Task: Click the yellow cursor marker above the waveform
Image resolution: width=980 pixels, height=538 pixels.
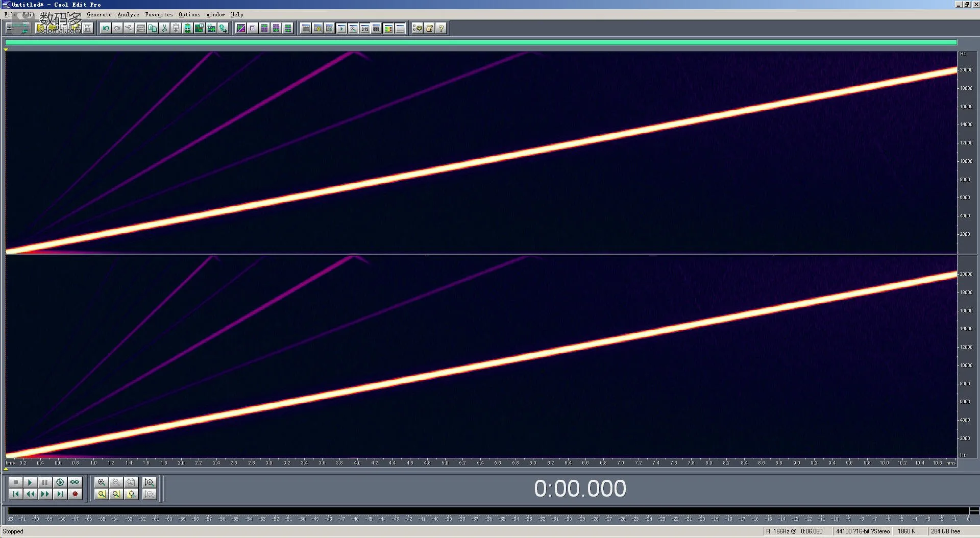Action: point(6,50)
